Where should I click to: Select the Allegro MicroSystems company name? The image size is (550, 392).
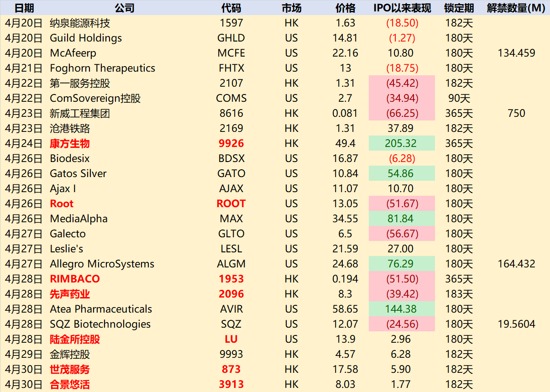[102, 264]
